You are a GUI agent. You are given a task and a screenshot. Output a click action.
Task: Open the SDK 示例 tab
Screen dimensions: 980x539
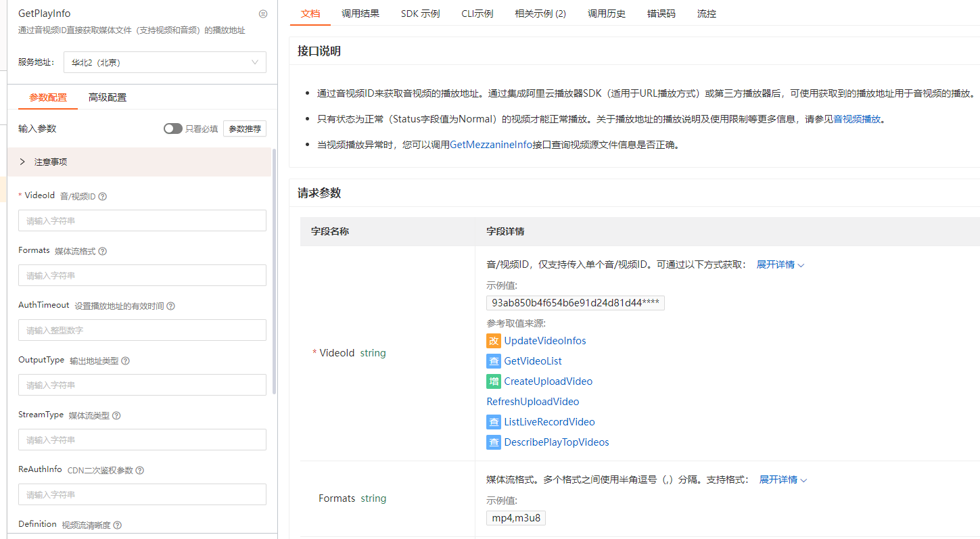point(420,14)
